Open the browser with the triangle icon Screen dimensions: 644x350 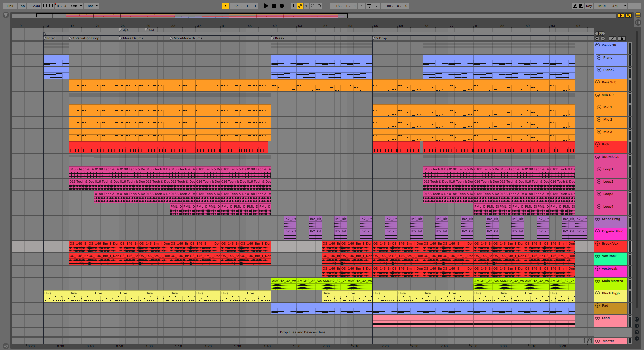(6, 15)
